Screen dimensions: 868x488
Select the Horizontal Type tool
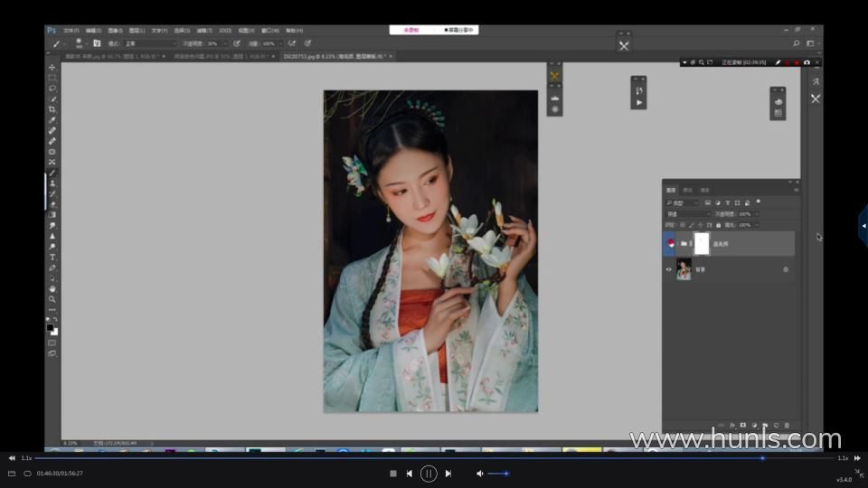point(52,257)
